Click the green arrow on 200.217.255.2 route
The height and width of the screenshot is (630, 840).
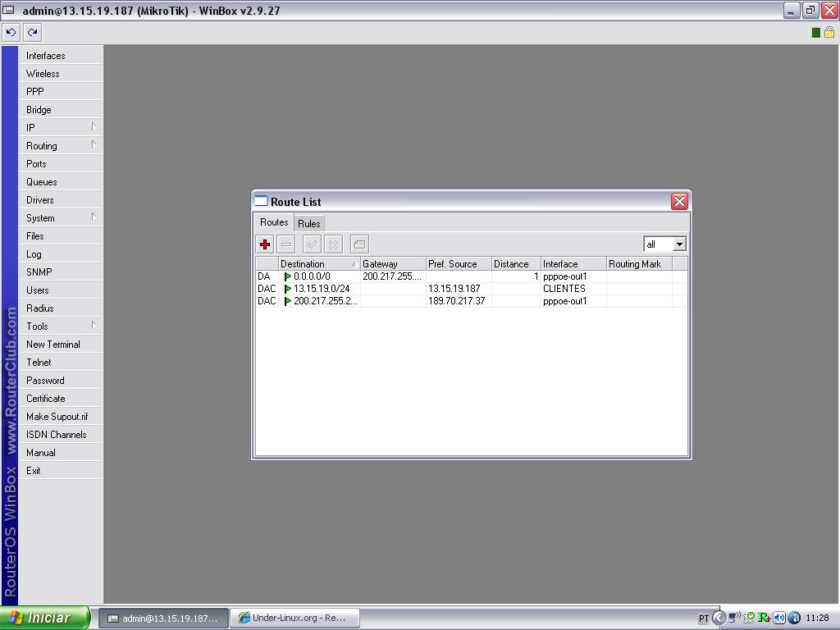tap(288, 301)
